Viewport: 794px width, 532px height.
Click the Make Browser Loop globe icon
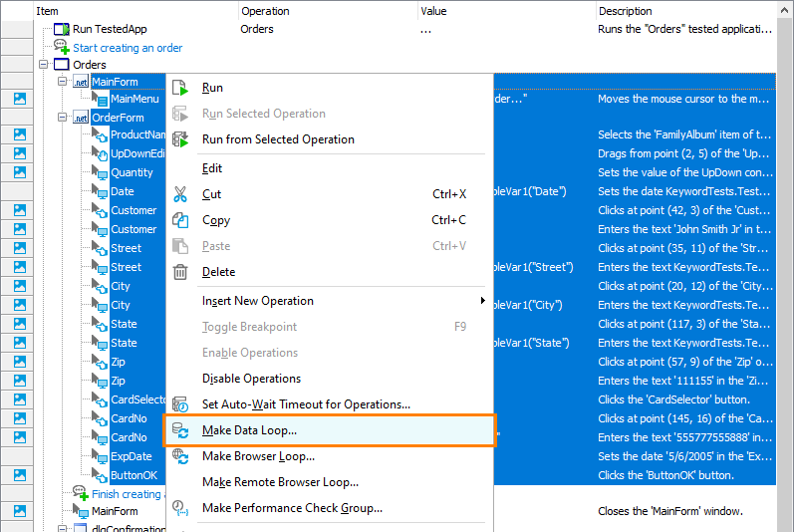point(180,456)
